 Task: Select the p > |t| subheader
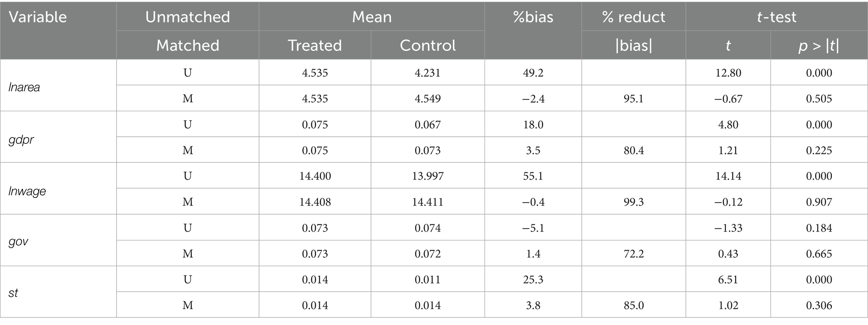pyautogui.click(x=819, y=45)
